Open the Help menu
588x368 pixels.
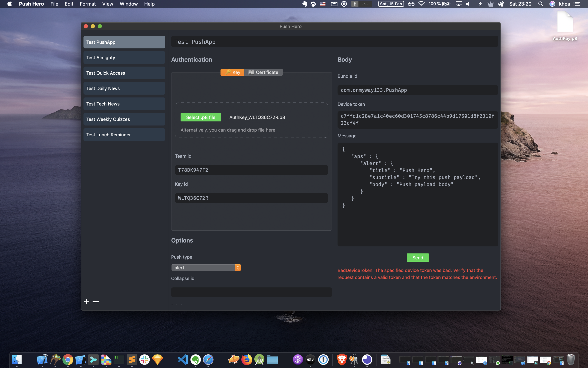149,4
